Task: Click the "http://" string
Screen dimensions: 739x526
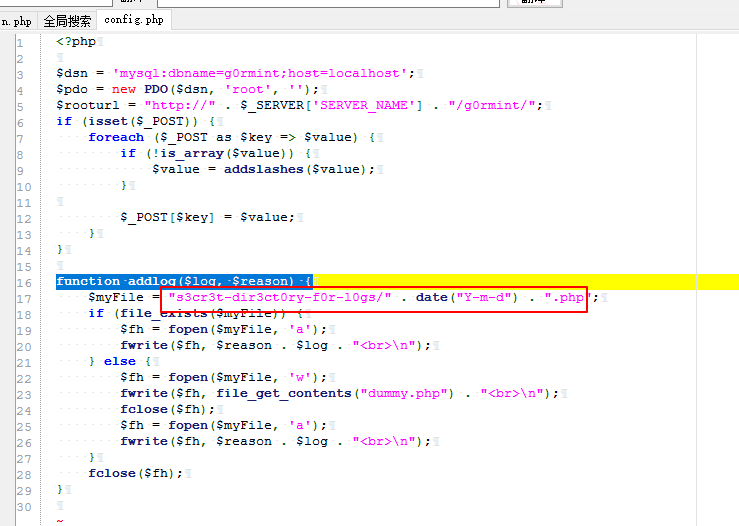Action: (x=180, y=105)
